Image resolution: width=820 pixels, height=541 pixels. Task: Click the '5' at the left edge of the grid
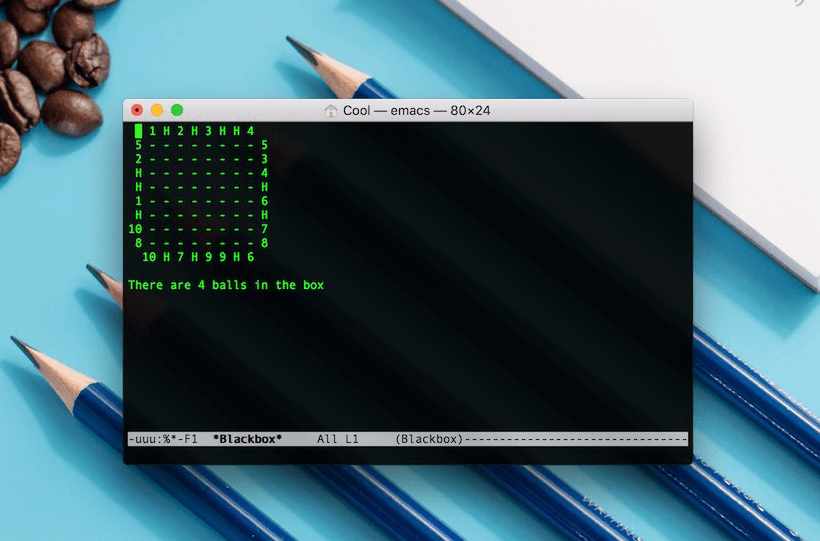click(139, 145)
